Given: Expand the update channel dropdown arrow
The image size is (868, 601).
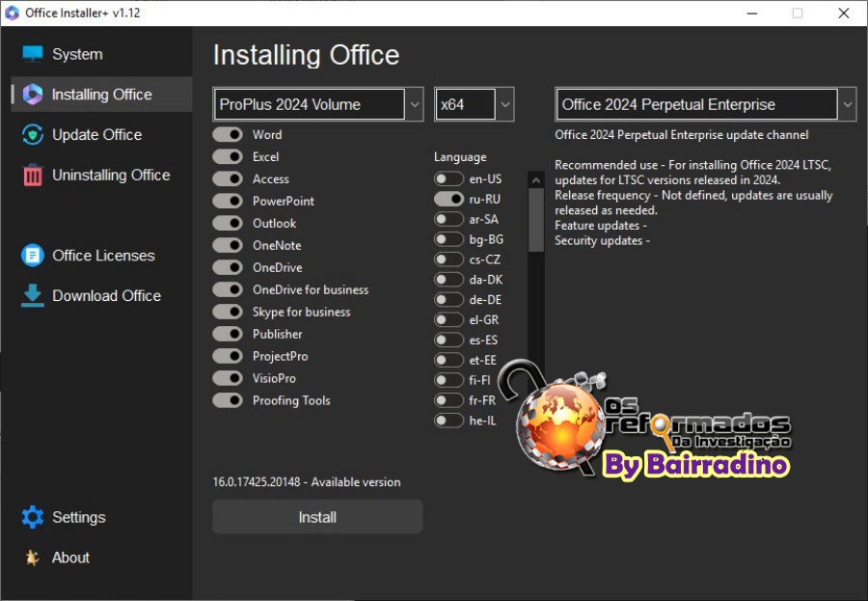Looking at the screenshot, I should coord(848,104).
